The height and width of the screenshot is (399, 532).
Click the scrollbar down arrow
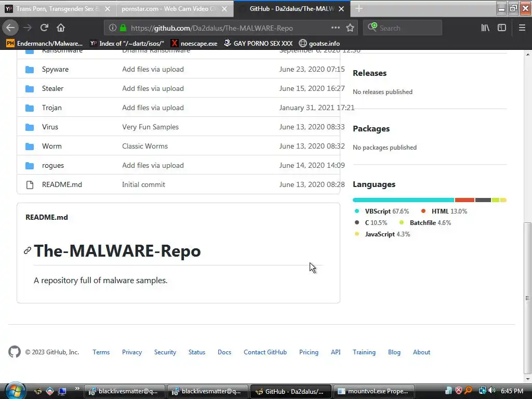tap(527, 379)
